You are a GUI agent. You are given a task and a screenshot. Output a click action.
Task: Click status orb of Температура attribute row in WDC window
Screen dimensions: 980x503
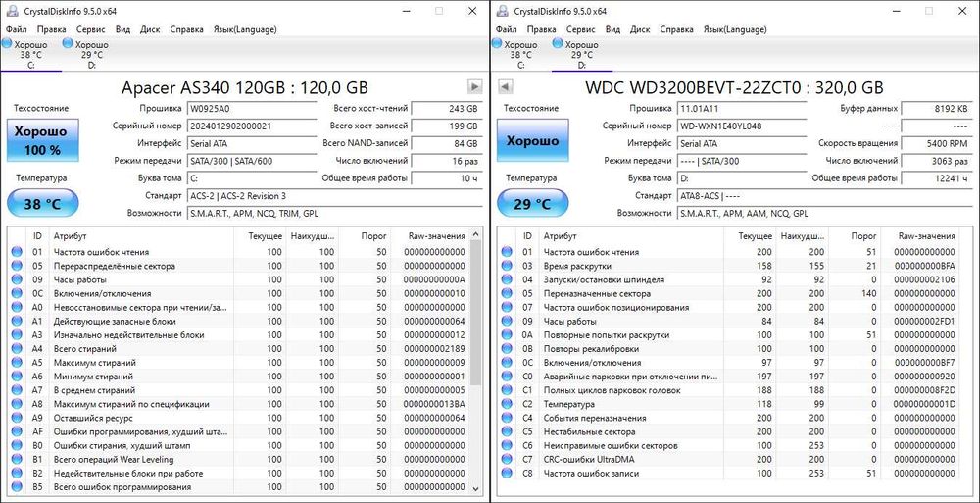pyautogui.click(x=507, y=404)
